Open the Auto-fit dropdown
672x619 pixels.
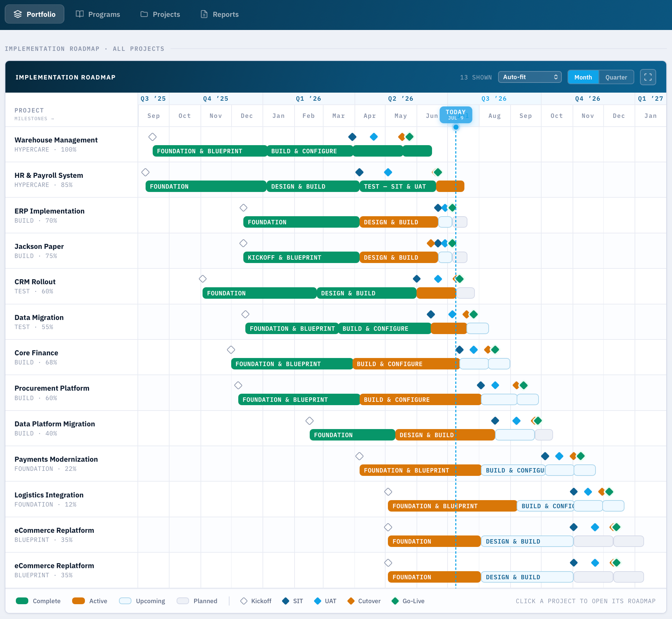pos(530,77)
